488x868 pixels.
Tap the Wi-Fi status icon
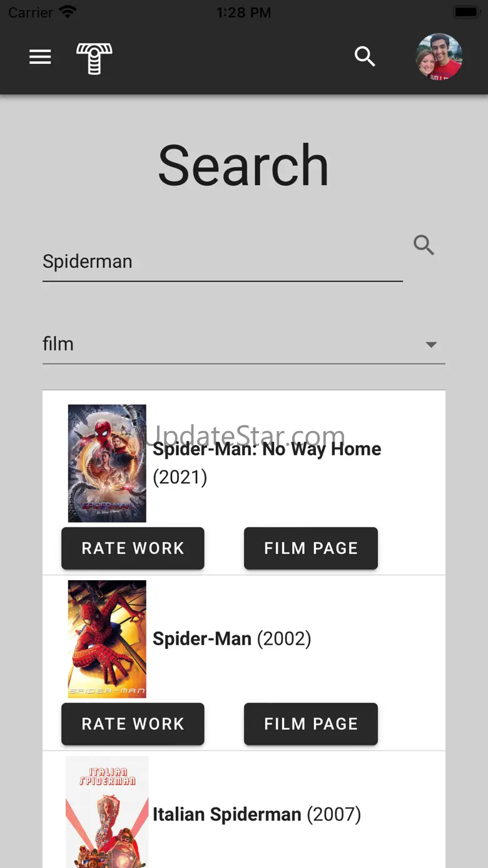[x=68, y=12]
